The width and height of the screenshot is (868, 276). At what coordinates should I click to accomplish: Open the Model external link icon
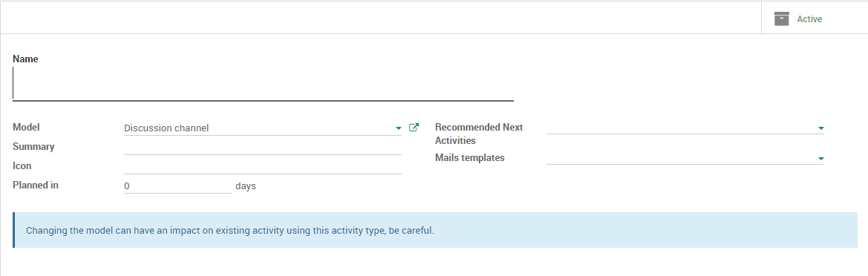pyautogui.click(x=414, y=128)
